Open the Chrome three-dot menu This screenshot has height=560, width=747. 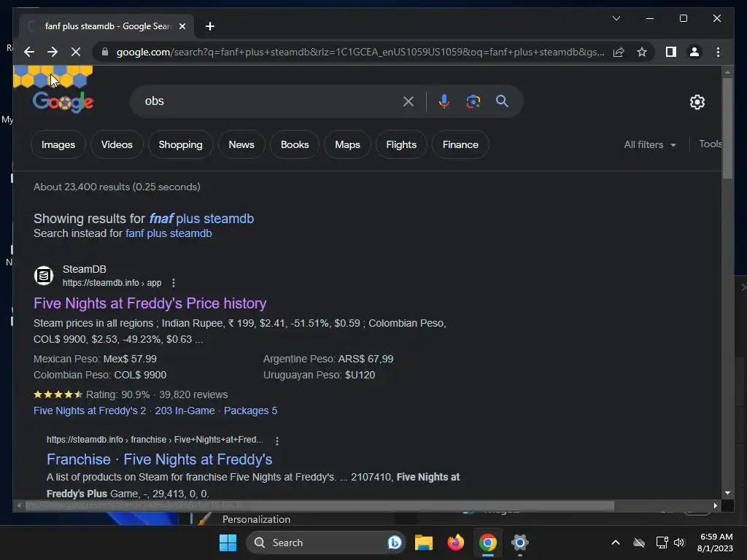pyautogui.click(x=718, y=52)
